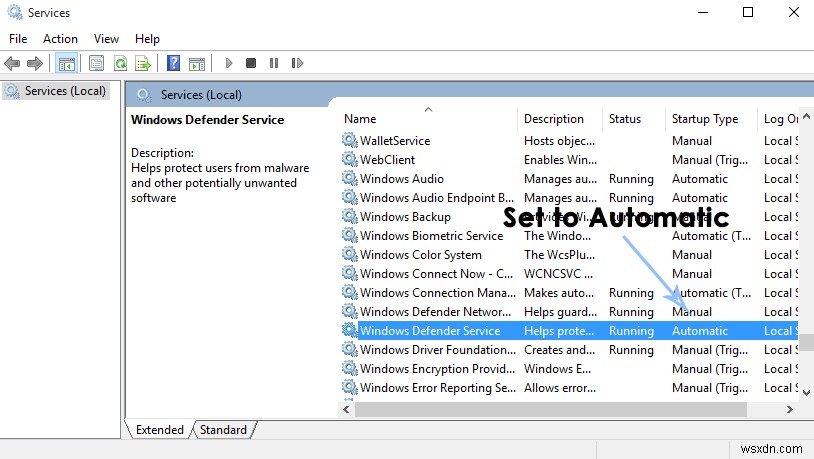
Task: Pause the service with the pause icon
Action: coord(274,63)
